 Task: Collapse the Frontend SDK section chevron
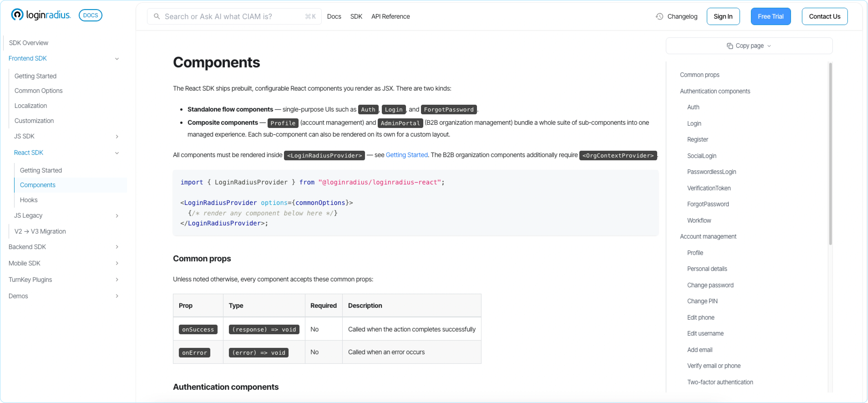[x=117, y=59]
